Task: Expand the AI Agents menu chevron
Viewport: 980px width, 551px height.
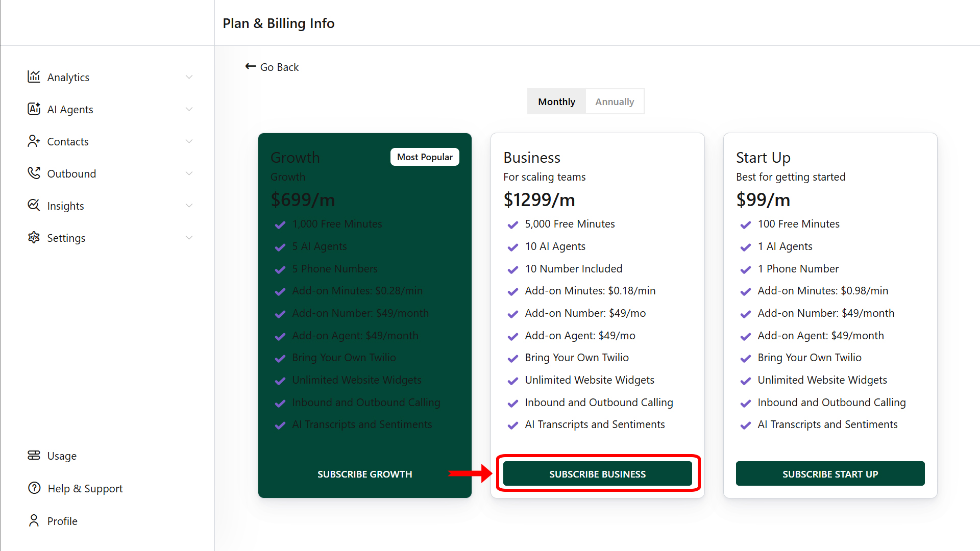Action: [189, 109]
